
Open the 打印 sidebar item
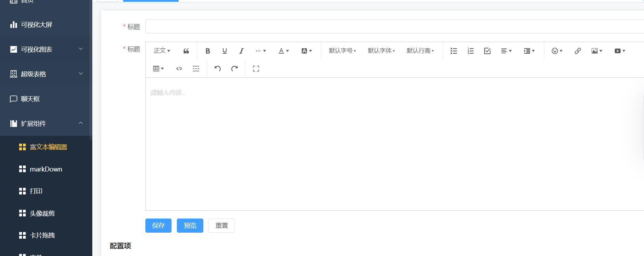46,191
